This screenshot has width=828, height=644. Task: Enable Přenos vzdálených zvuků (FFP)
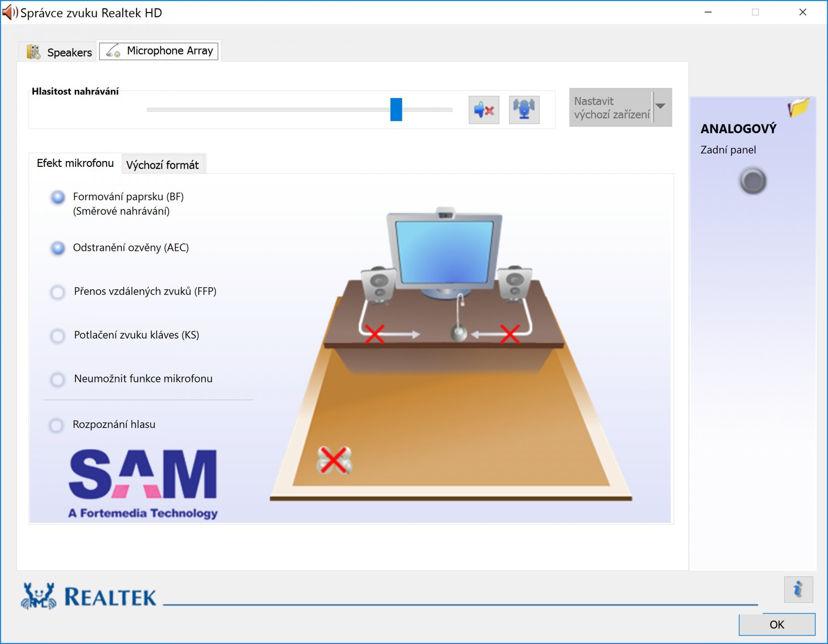58,292
